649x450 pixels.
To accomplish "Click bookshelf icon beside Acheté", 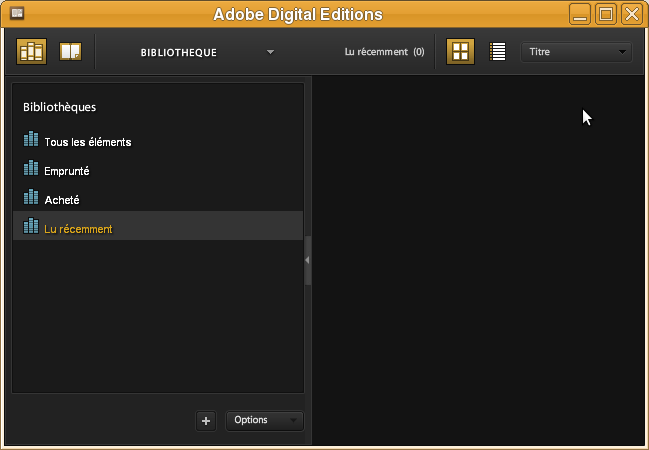I will (x=31, y=197).
